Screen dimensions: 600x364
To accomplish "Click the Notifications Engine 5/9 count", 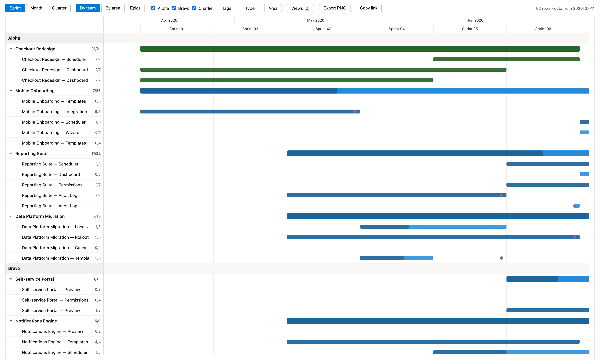I will click(x=97, y=321).
